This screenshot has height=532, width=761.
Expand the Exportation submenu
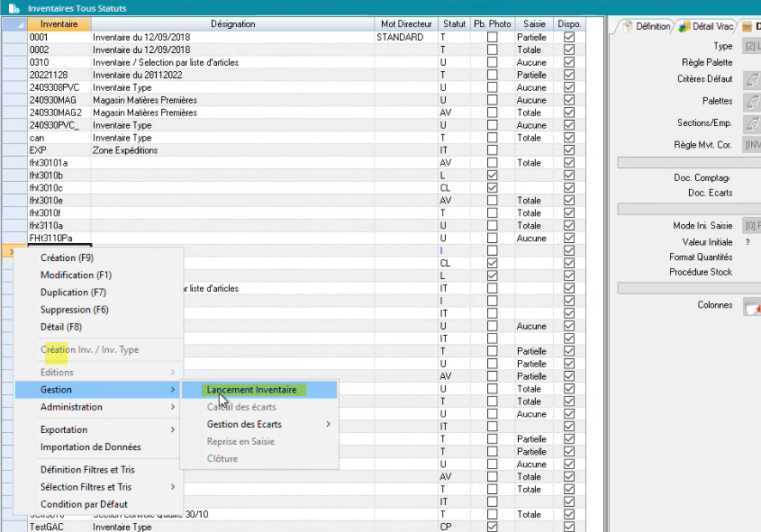click(x=99, y=429)
